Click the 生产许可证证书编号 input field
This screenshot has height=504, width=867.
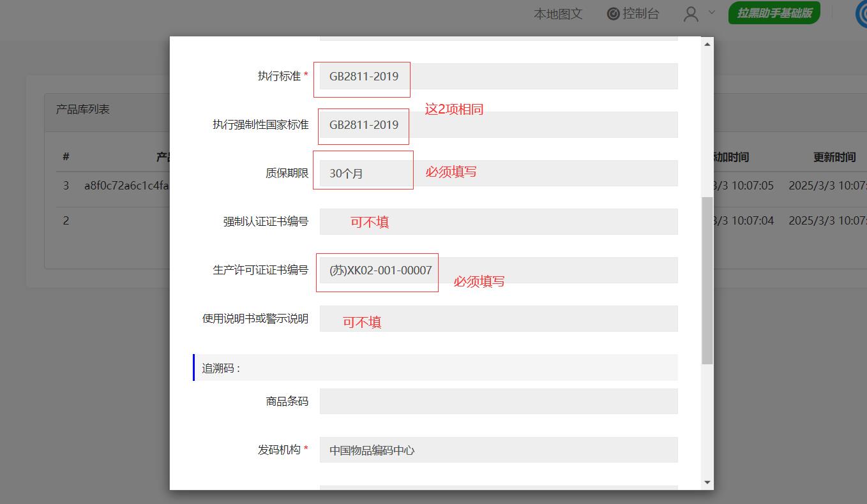coord(499,270)
